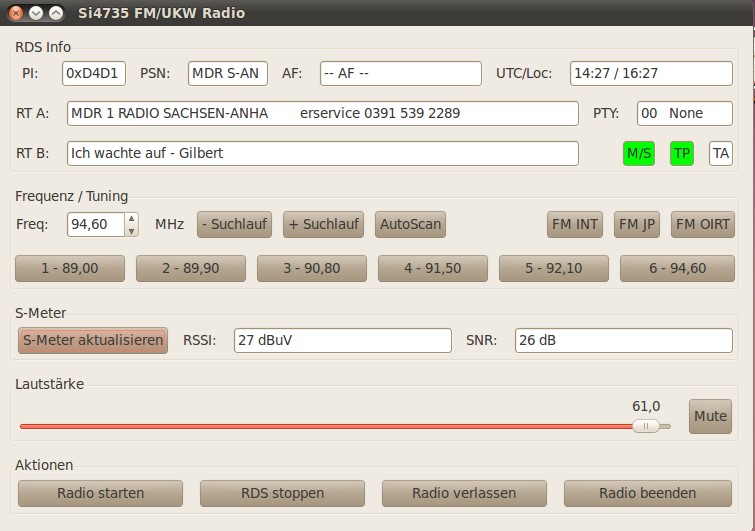Toggle the TA traffic announcement indicator
Screen dimensions: 755x531
click(x=720, y=153)
